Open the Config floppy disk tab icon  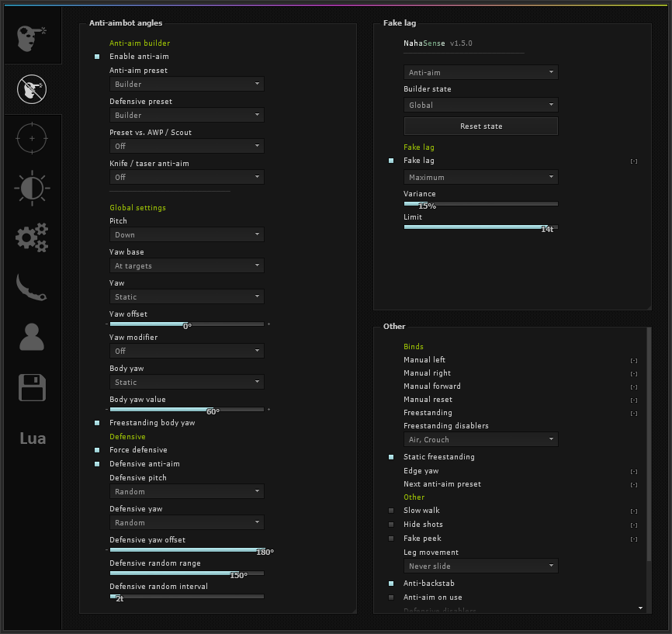[x=32, y=387]
